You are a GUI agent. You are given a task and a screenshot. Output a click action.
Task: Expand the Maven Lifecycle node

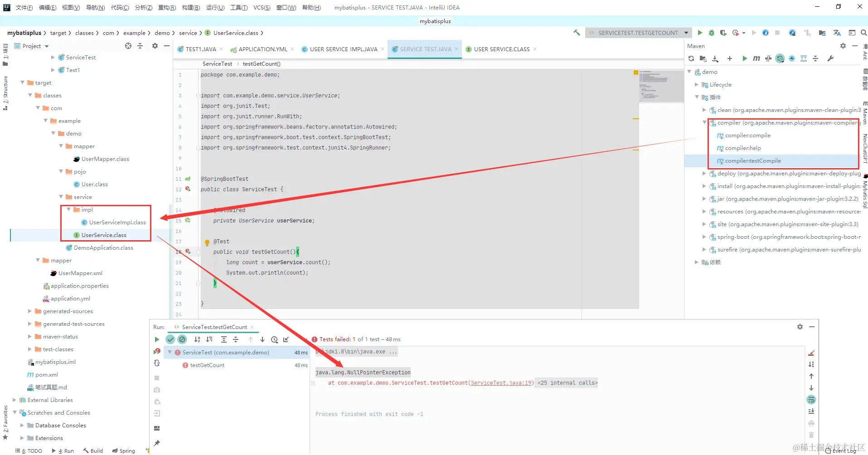coord(697,84)
